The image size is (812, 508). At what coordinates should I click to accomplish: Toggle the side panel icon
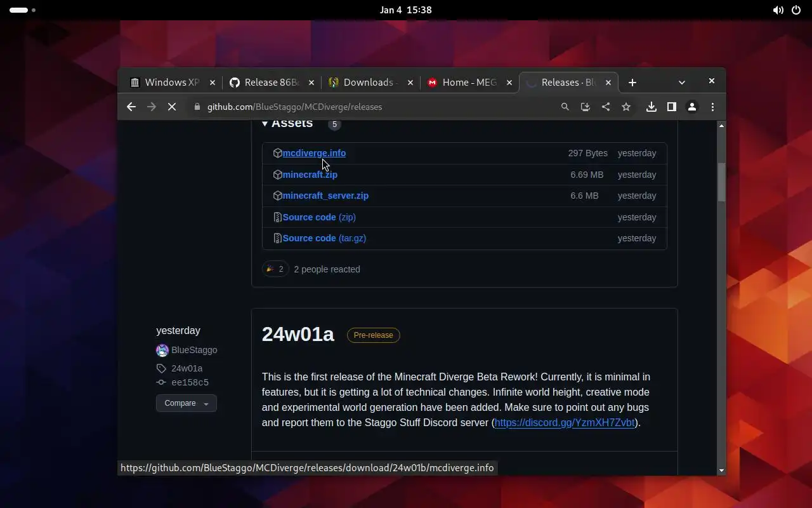coord(671,107)
